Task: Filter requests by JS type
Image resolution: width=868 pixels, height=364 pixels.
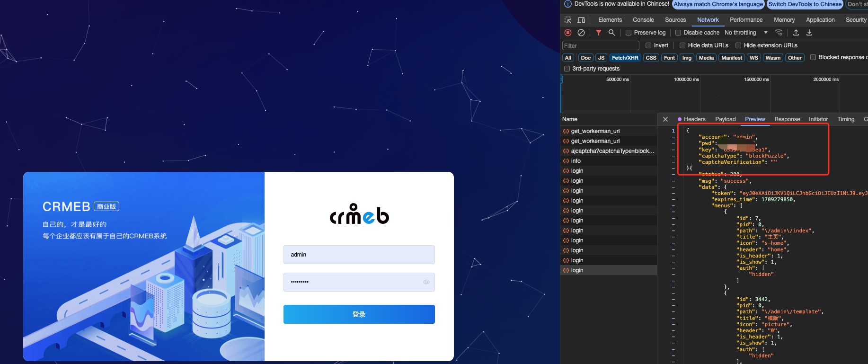Action: tap(601, 58)
